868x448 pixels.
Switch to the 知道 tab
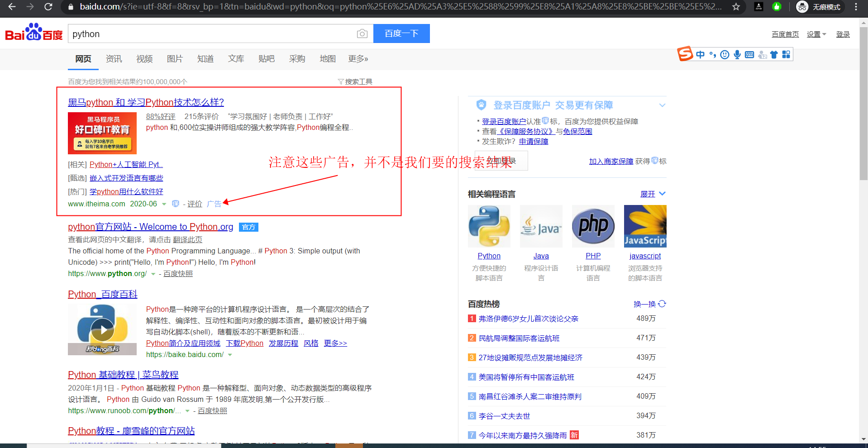[205, 59]
